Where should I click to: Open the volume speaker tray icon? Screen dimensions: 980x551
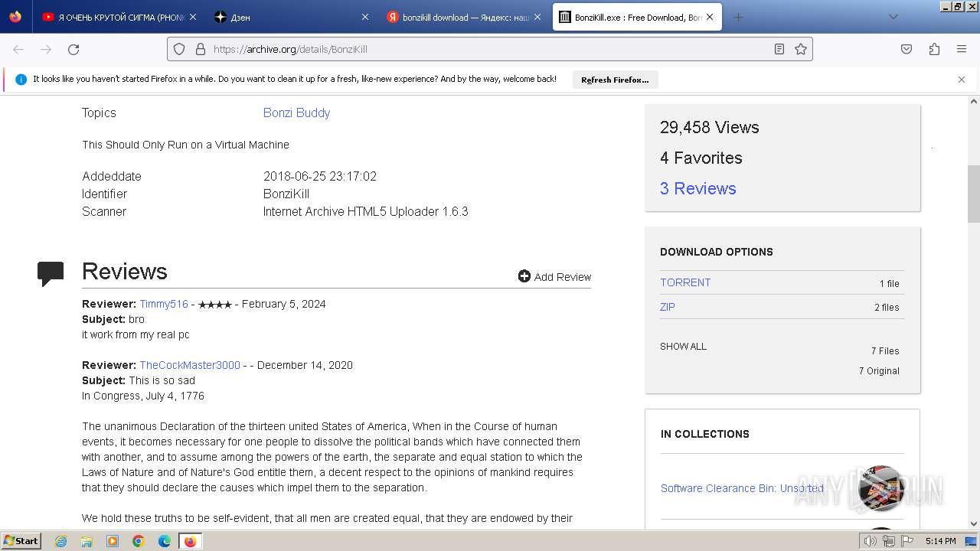click(870, 541)
